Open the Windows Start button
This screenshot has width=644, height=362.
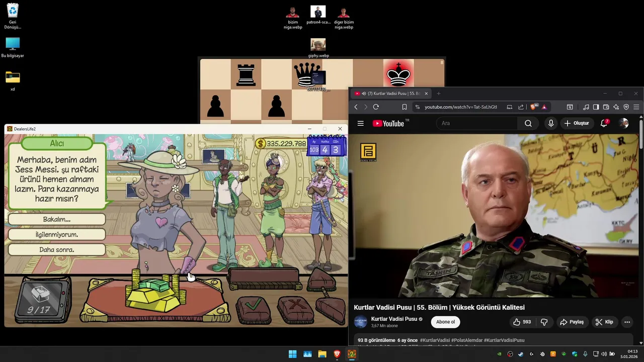(x=292, y=354)
